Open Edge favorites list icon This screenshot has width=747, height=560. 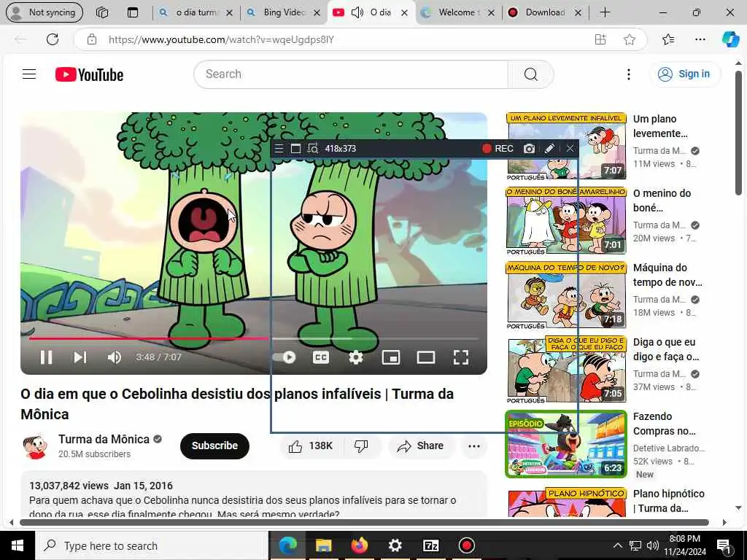668,39
